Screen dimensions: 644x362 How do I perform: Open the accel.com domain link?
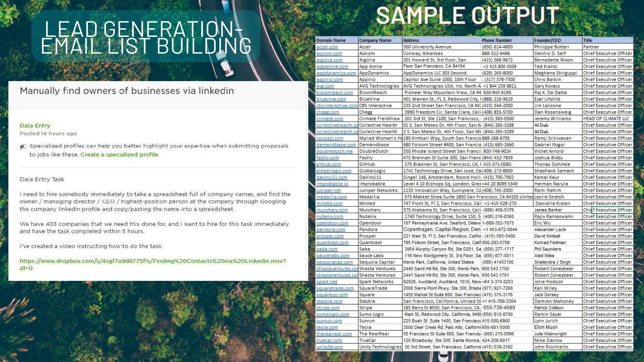(327, 47)
